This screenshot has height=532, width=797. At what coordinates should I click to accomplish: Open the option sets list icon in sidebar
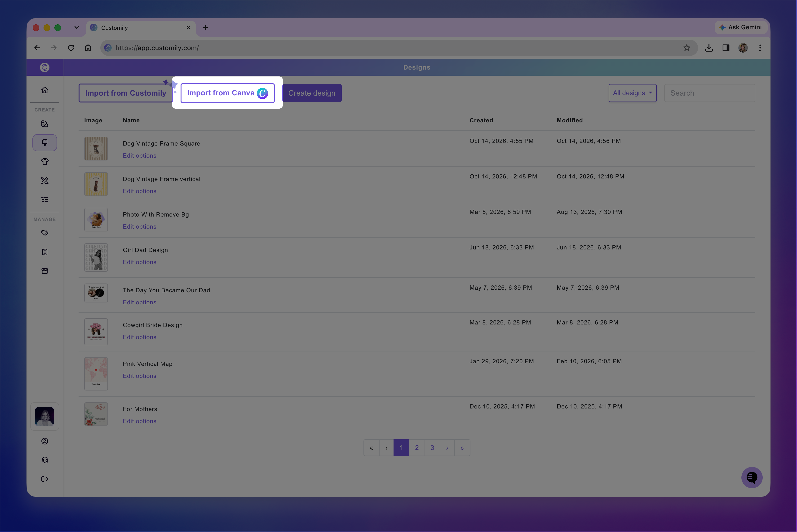click(44, 199)
